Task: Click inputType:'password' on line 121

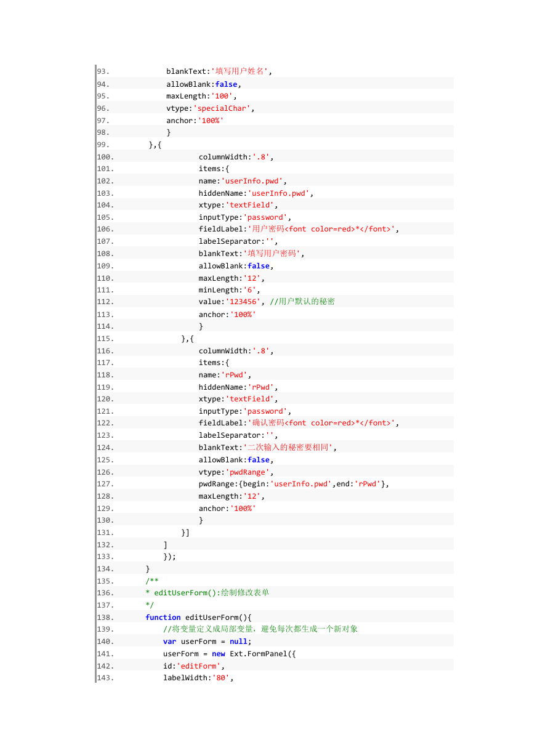Action: coord(245,411)
